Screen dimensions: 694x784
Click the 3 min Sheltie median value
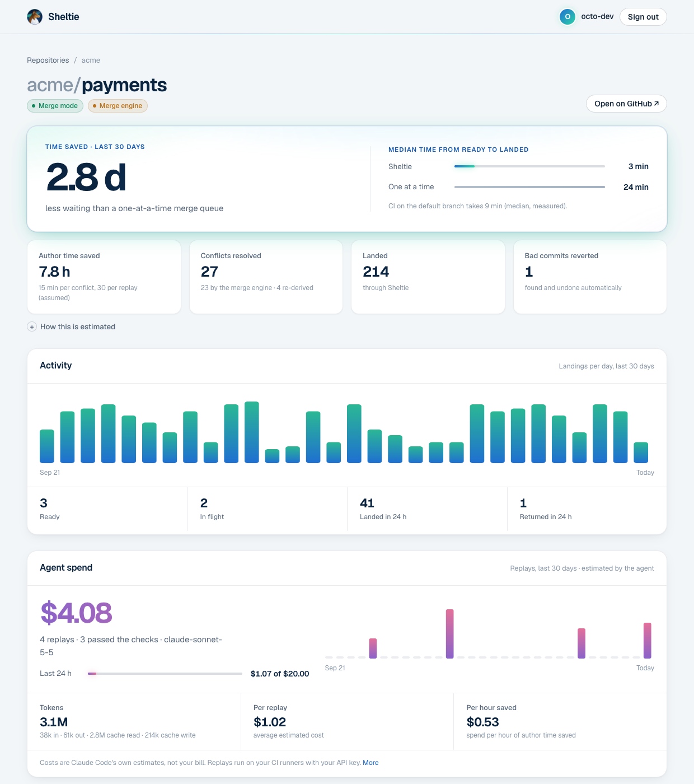click(638, 166)
